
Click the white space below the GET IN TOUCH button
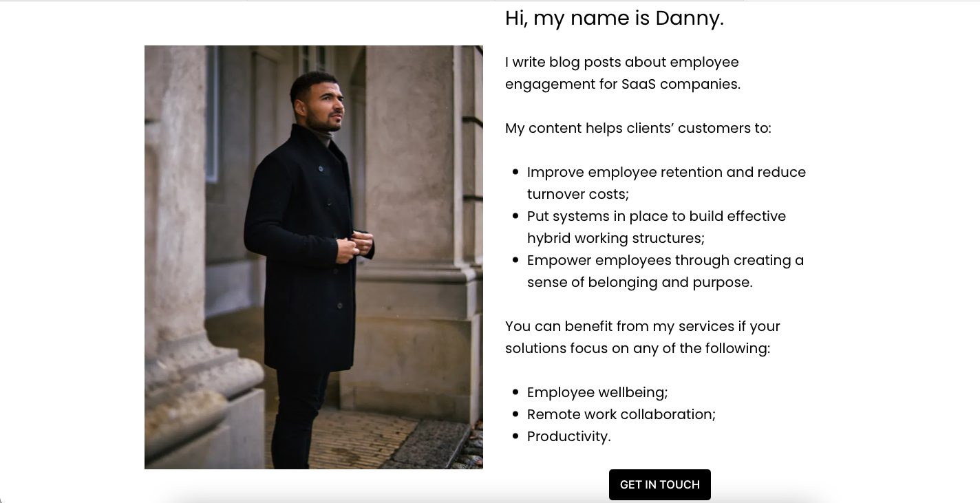pyautogui.click(x=660, y=500)
